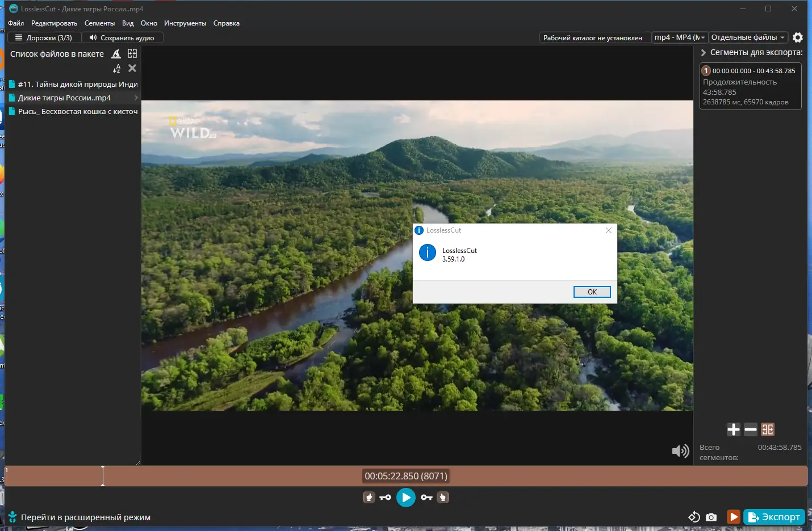Invert all segments on the timeline
Image resolution: width=812 pixels, height=531 pixels.
[x=768, y=429]
